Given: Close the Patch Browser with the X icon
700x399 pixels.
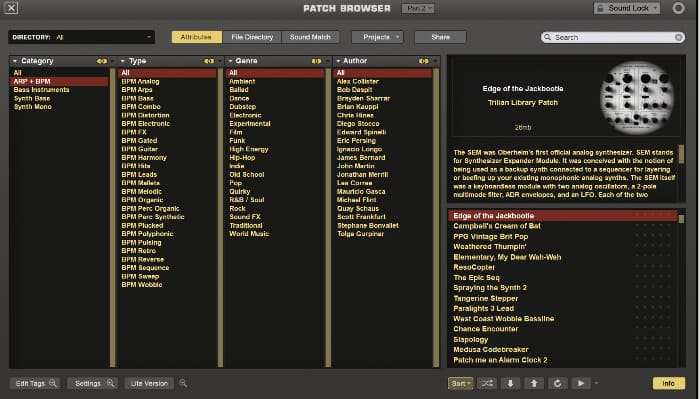Looking at the screenshot, I should (x=11, y=8).
